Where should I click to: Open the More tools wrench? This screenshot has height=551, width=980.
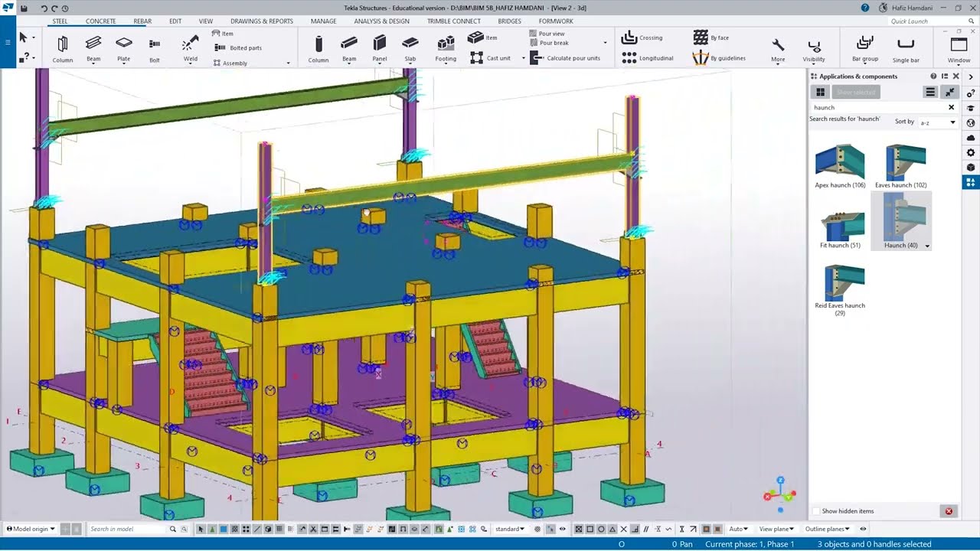778,50
